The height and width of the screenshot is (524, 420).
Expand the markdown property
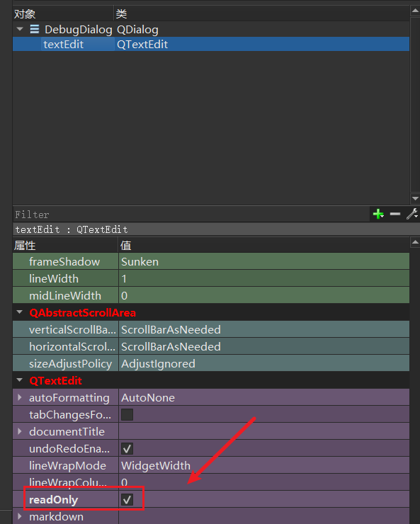pos(20,516)
